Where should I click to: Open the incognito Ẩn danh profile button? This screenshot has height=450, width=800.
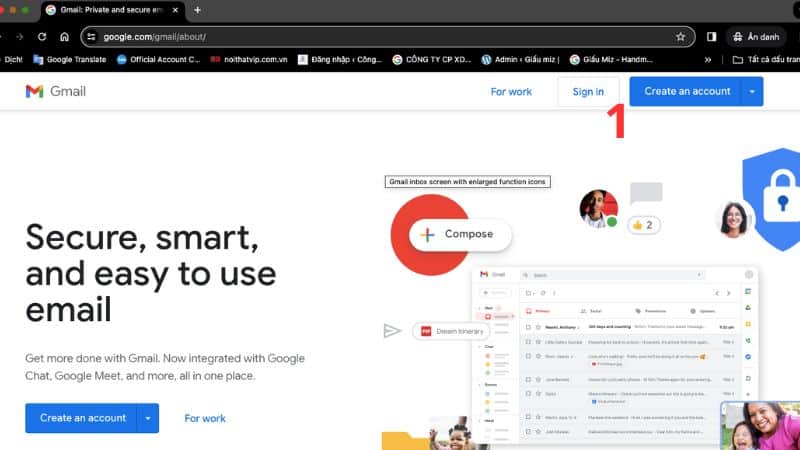click(756, 37)
